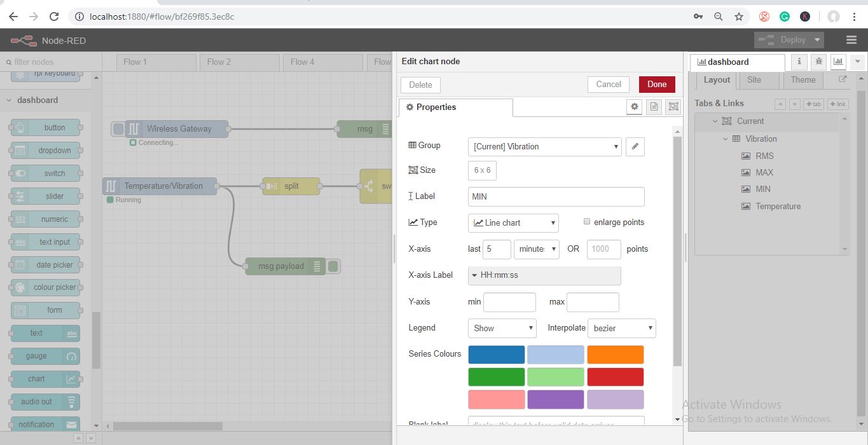
Task: Select the orange series colour swatch
Action: click(615, 355)
